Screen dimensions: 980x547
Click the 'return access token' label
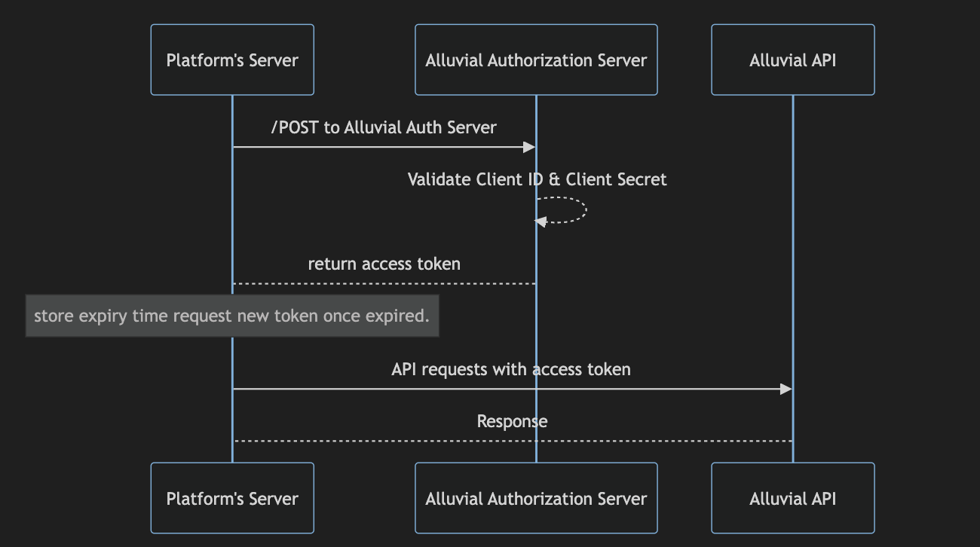[x=384, y=264]
